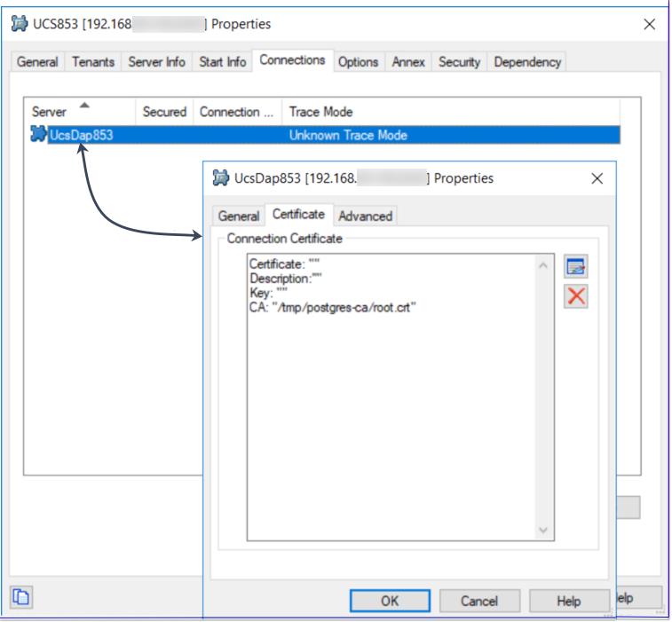
Task: Open the Start Info tab
Action: click(x=223, y=62)
